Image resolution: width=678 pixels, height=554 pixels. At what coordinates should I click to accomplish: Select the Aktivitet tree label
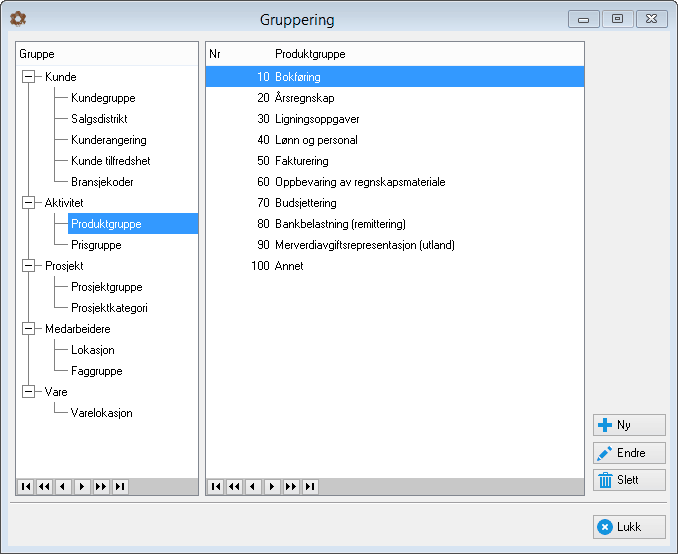coord(64,202)
